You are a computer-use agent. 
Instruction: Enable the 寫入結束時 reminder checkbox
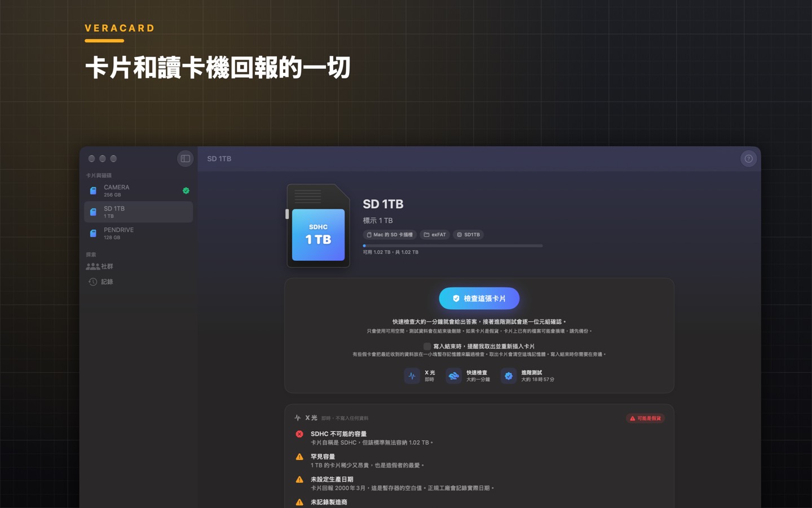click(427, 346)
